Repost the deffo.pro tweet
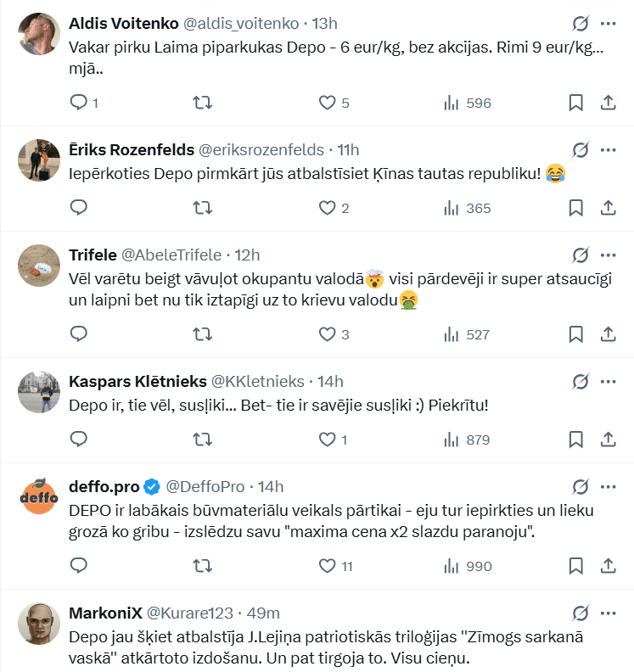 tap(203, 565)
